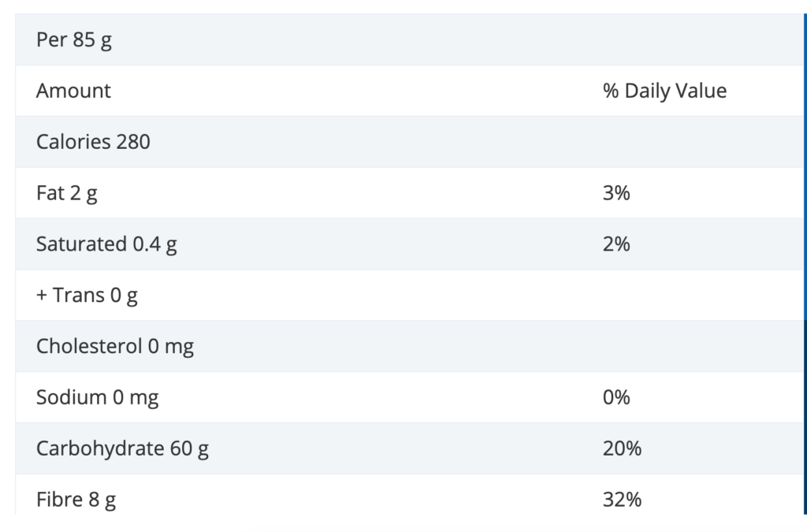
Task: Click the 2% daily value for Saturated
Action: 616,244
